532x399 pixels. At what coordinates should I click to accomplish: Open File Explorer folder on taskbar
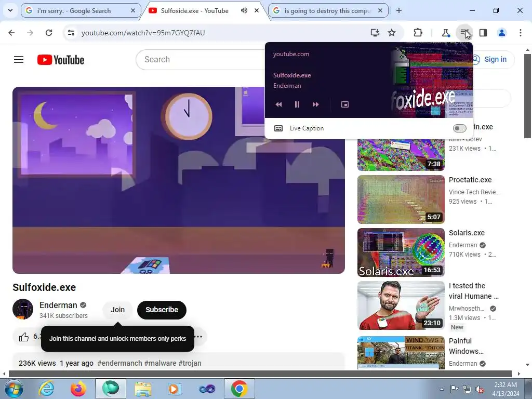click(x=143, y=389)
